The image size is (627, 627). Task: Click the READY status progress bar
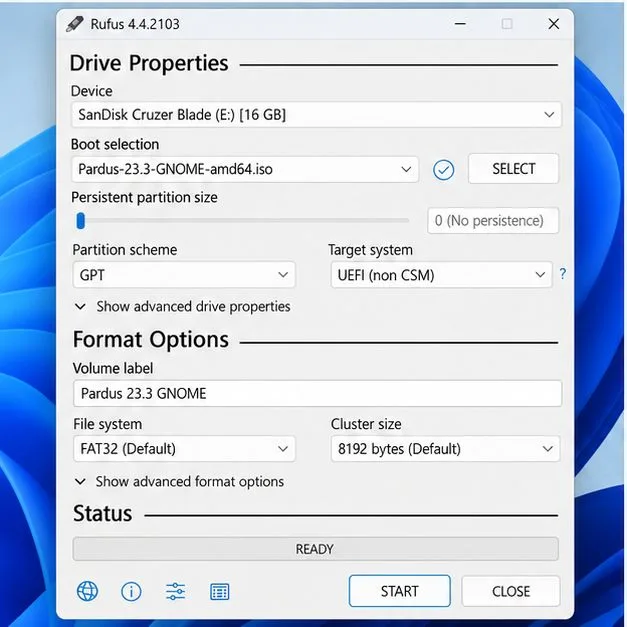tap(315, 549)
